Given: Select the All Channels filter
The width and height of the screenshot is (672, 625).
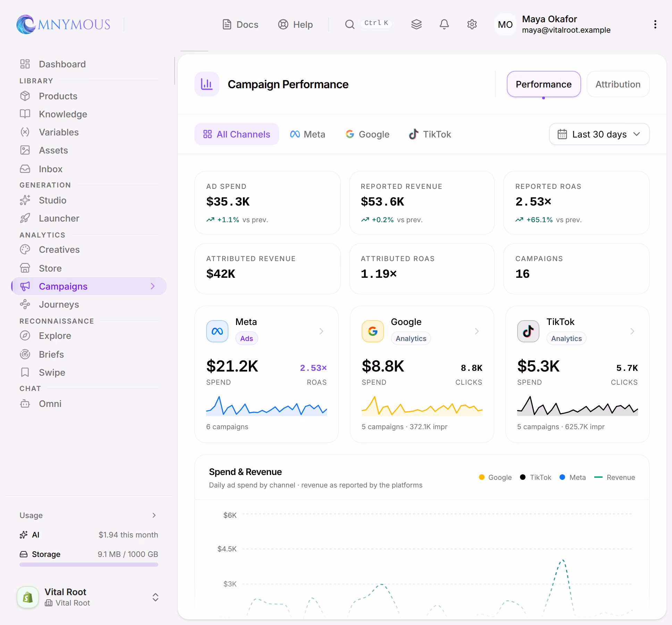Looking at the screenshot, I should tap(237, 134).
